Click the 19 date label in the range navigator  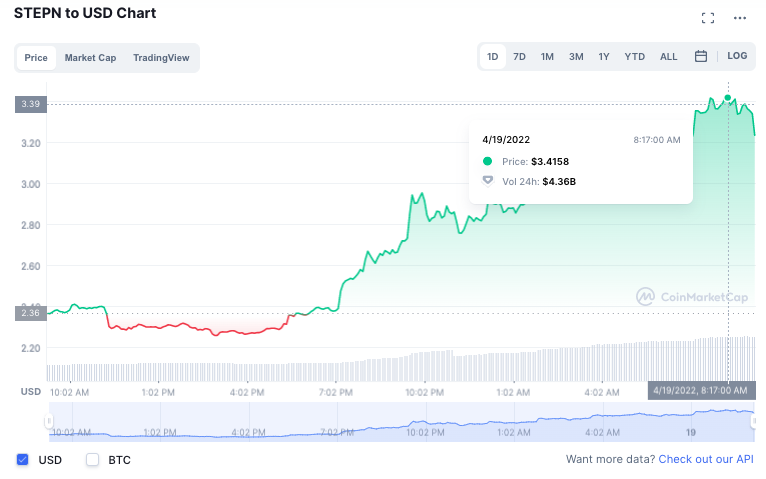click(x=690, y=433)
